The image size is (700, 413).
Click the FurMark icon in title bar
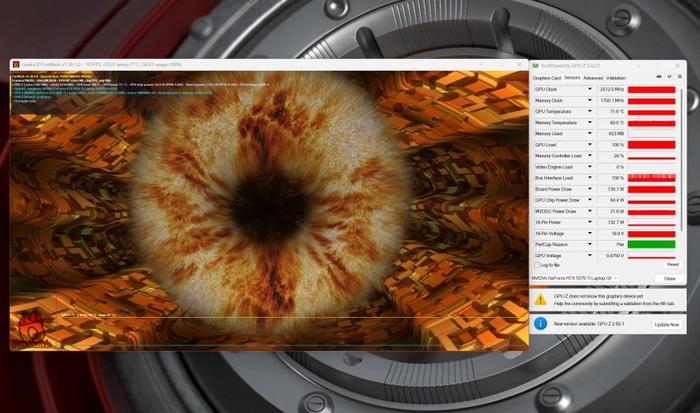coord(16,65)
